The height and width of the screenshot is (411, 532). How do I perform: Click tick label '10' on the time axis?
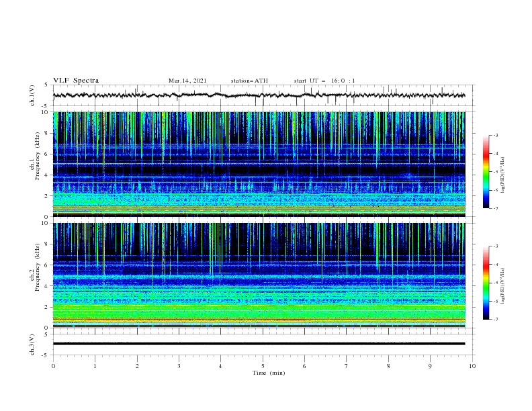tap(472, 366)
